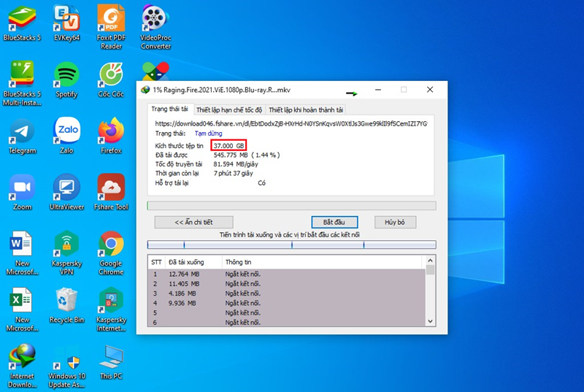The image size is (584, 392).
Task: Open BlueStacks 5 Multi-Instance shortcut
Action: [22, 83]
